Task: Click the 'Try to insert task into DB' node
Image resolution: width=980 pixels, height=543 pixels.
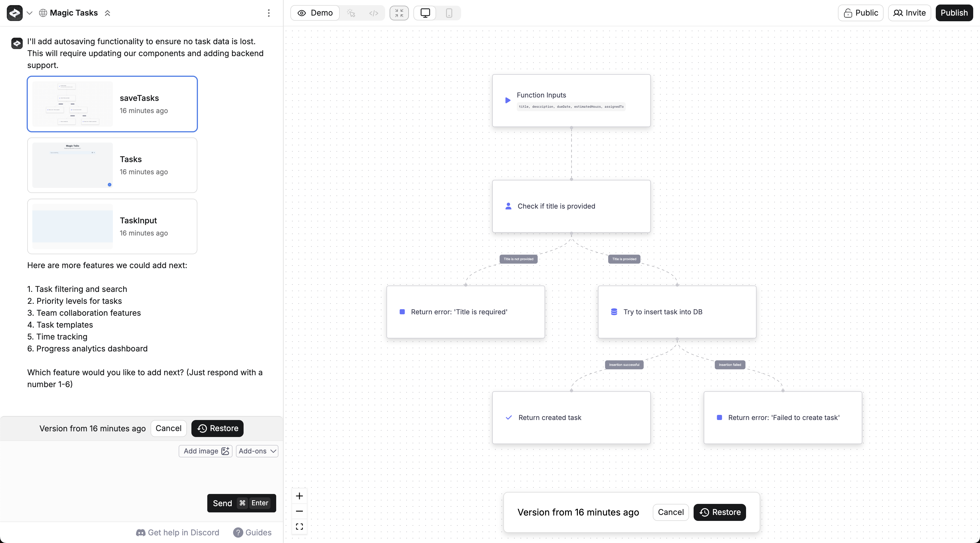Action: coord(677,312)
